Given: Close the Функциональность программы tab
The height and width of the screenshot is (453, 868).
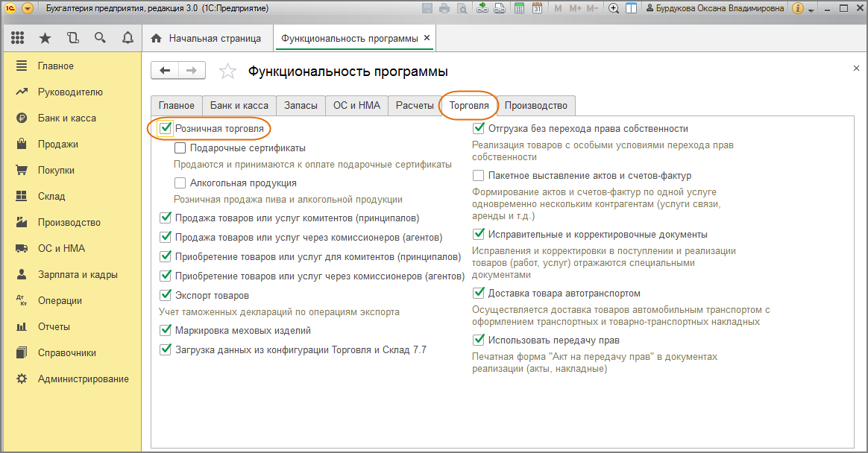Looking at the screenshot, I should click(427, 37).
